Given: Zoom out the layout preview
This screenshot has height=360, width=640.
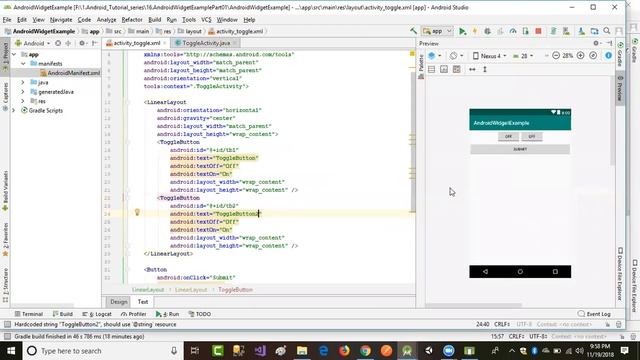Looking at the screenshot, I should click(x=556, y=56).
